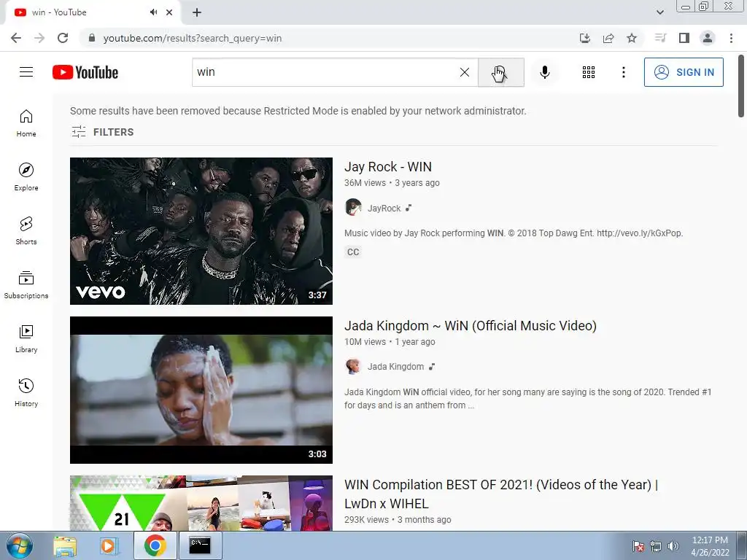Open tab search dropdown chevron
This screenshot has height=560, width=747.
tap(659, 12)
